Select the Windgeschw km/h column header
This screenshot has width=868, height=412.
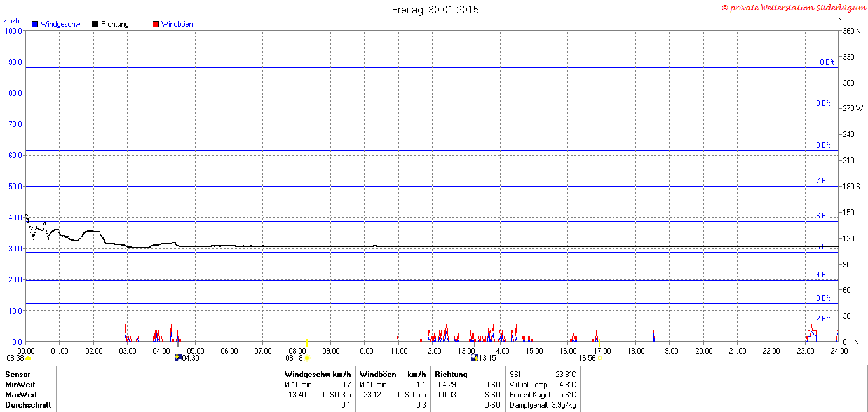pyautogui.click(x=318, y=375)
